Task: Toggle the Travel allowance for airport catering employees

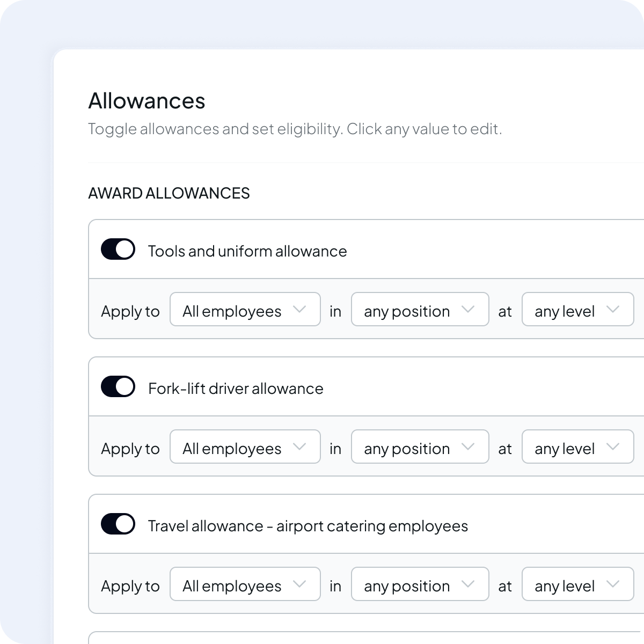Action: (x=118, y=524)
